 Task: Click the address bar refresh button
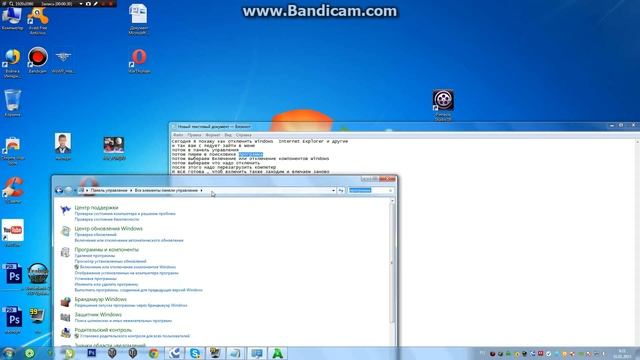341,190
